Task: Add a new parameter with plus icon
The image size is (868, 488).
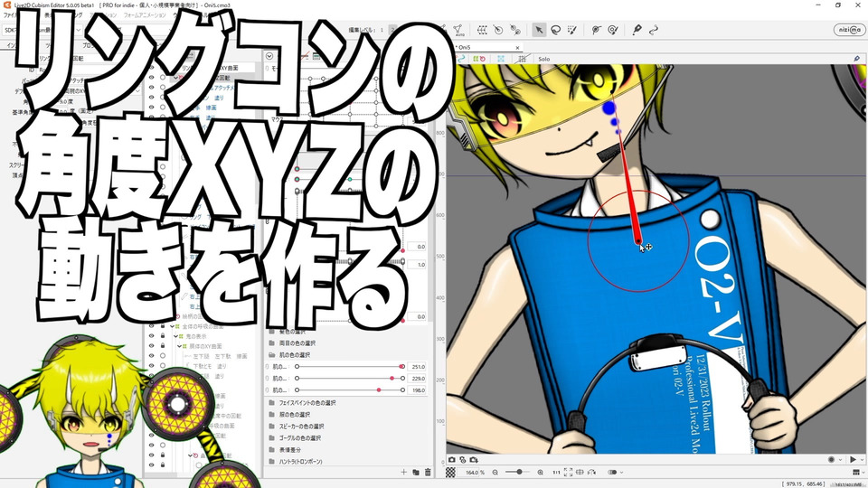Action: [403, 472]
